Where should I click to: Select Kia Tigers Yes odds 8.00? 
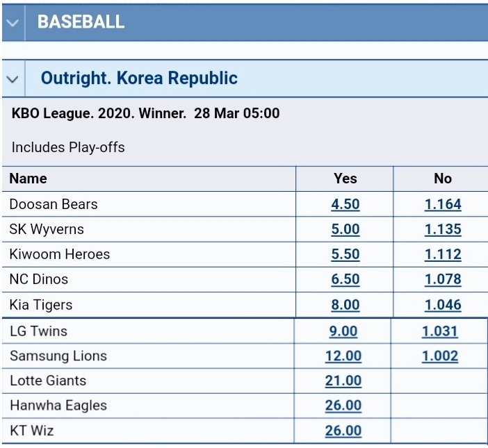(345, 305)
